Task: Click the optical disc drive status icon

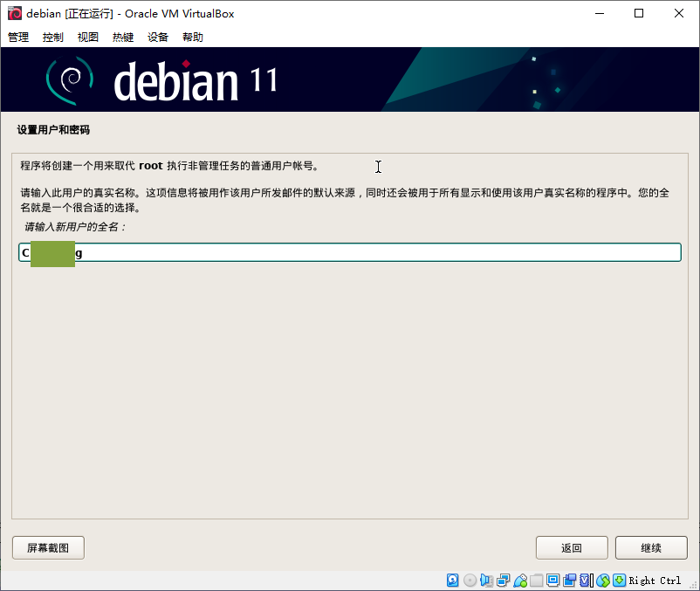Action: tap(470, 580)
